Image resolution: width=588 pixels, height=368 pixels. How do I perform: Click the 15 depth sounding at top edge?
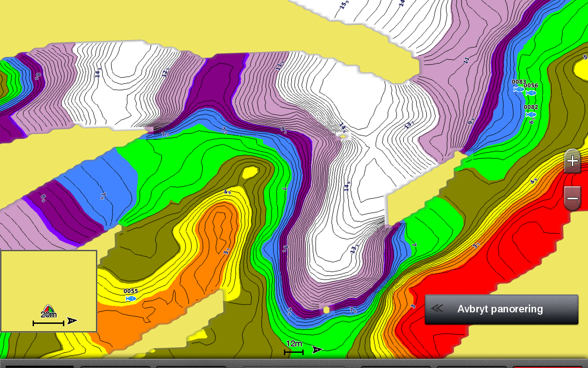click(x=344, y=5)
